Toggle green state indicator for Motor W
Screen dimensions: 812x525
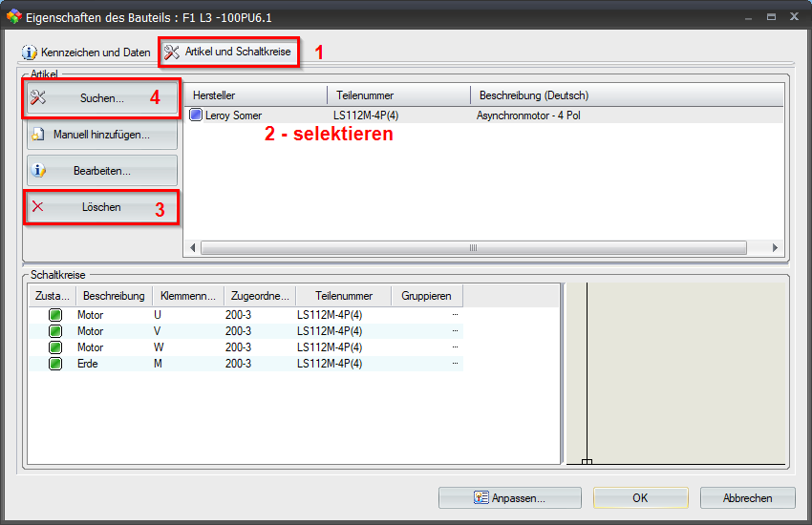click(x=55, y=347)
